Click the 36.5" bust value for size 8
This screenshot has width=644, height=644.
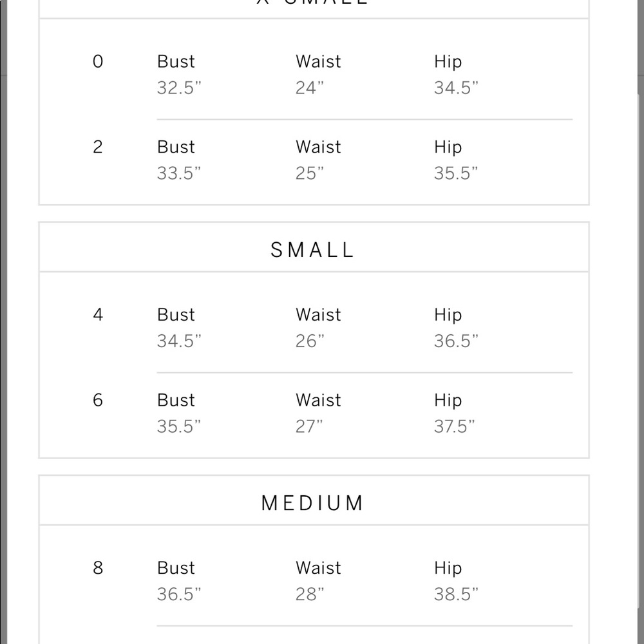[x=179, y=594]
